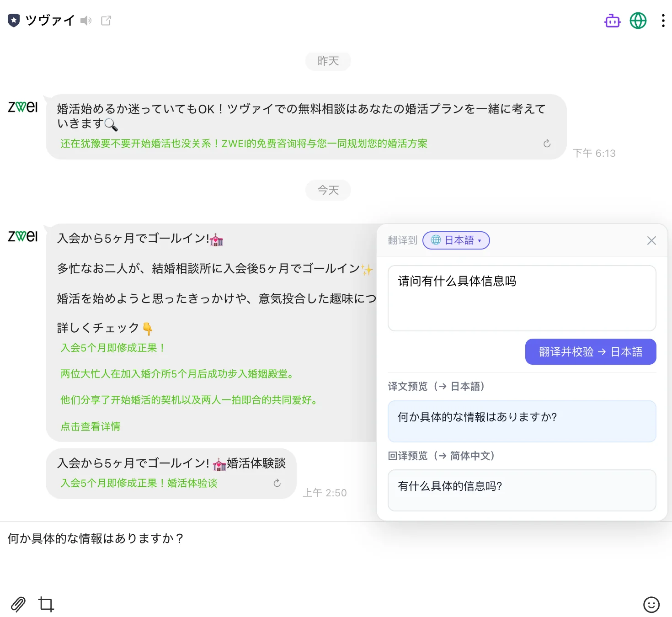Click the message input field at bottom
This screenshot has width=672, height=617.
click(x=336, y=555)
